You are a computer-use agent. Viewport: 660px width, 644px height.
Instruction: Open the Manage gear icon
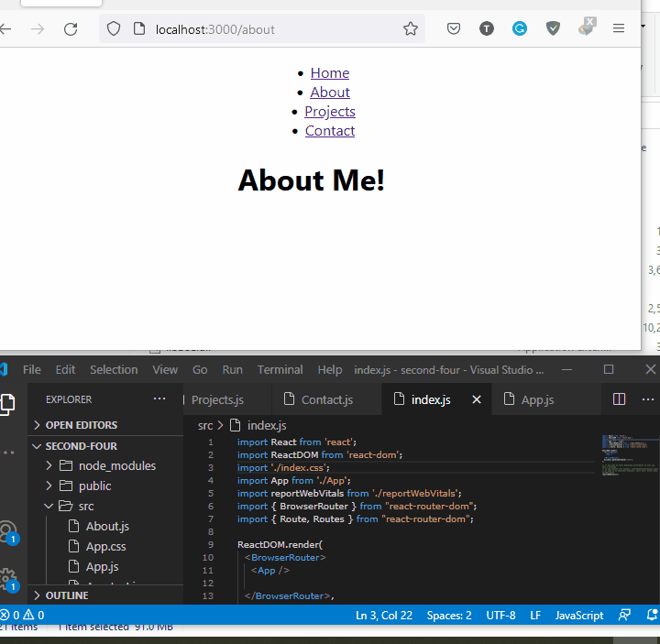point(8,580)
